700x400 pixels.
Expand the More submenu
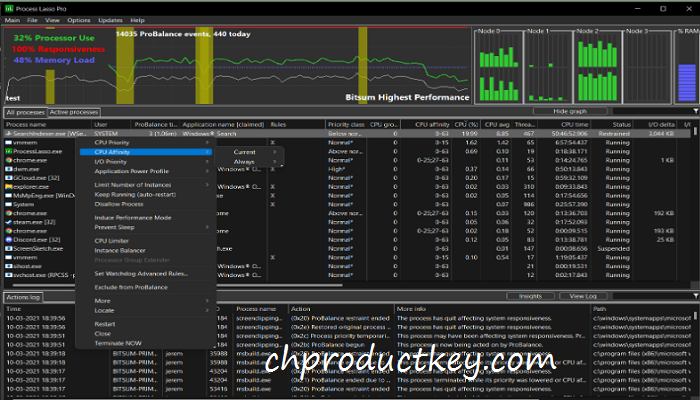146,301
